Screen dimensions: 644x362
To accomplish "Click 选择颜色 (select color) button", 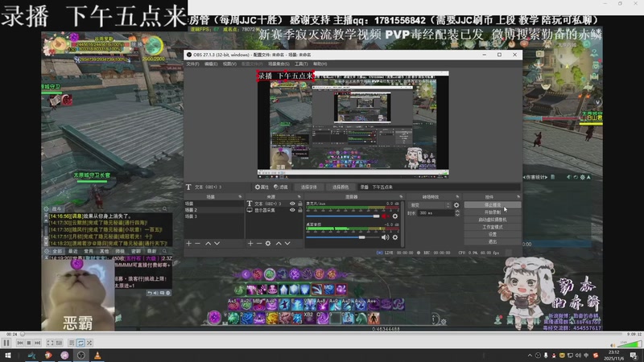I will click(341, 187).
